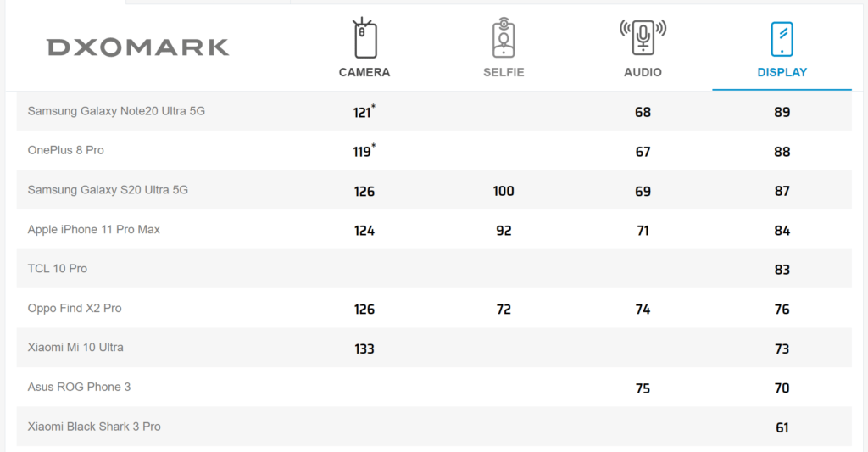This screenshot has width=868, height=452.
Task: Select the DISPLAY tab label
Action: tap(782, 72)
